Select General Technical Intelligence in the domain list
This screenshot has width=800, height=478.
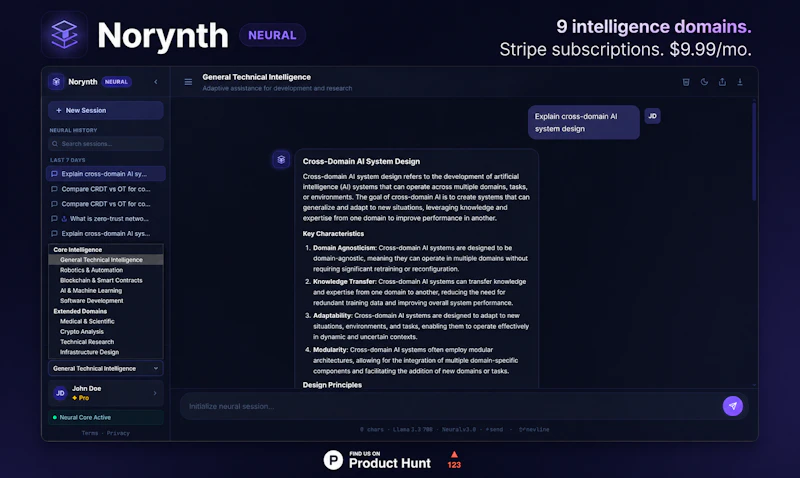pyautogui.click(x=106, y=260)
